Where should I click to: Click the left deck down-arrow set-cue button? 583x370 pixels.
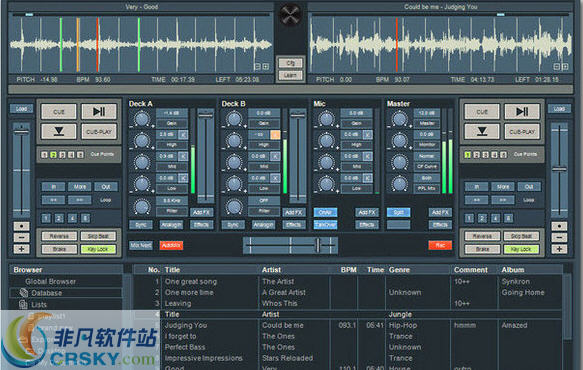click(x=59, y=131)
